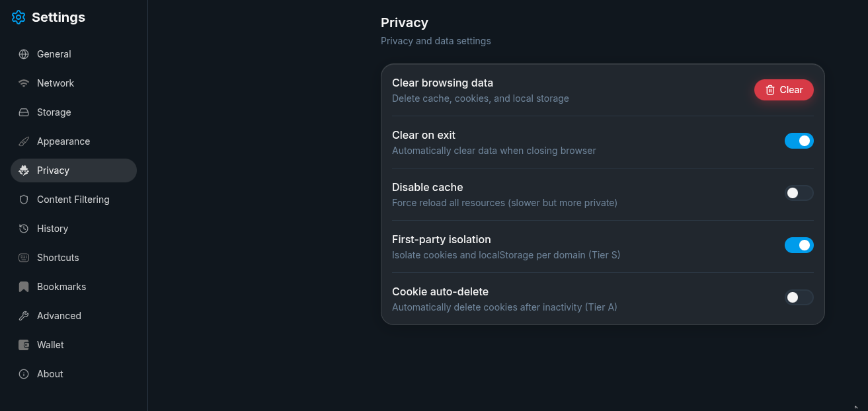This screenshot has width=868, height=411.
Task: Turn off First-party isolation toggle
Action: tap(799, 245)
